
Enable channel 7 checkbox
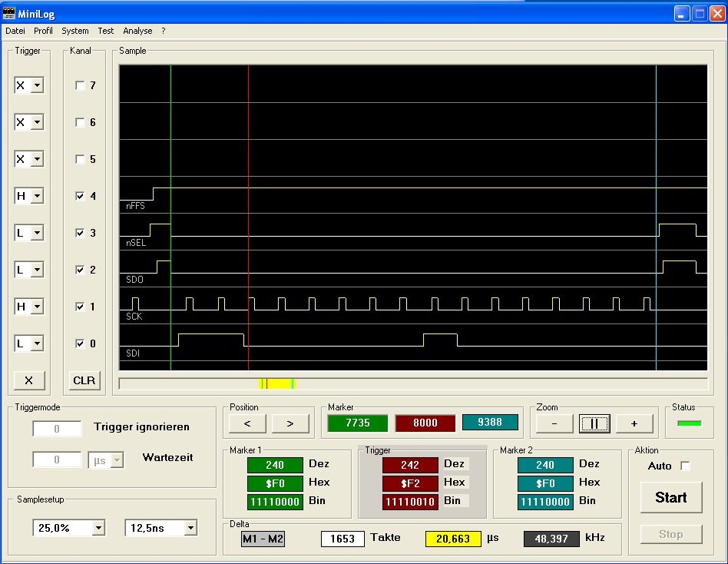[x=80, y=85]
